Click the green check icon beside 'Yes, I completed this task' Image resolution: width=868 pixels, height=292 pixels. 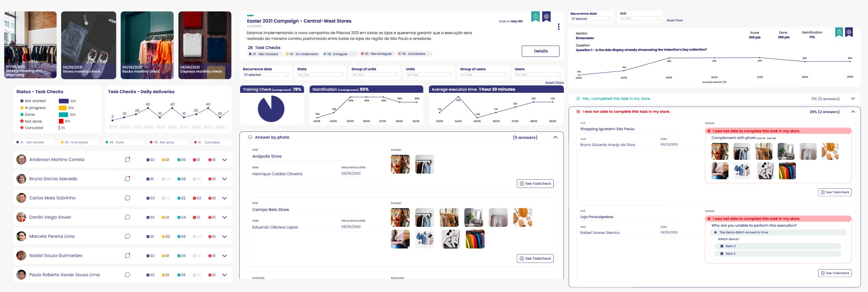tap(578, 99)
